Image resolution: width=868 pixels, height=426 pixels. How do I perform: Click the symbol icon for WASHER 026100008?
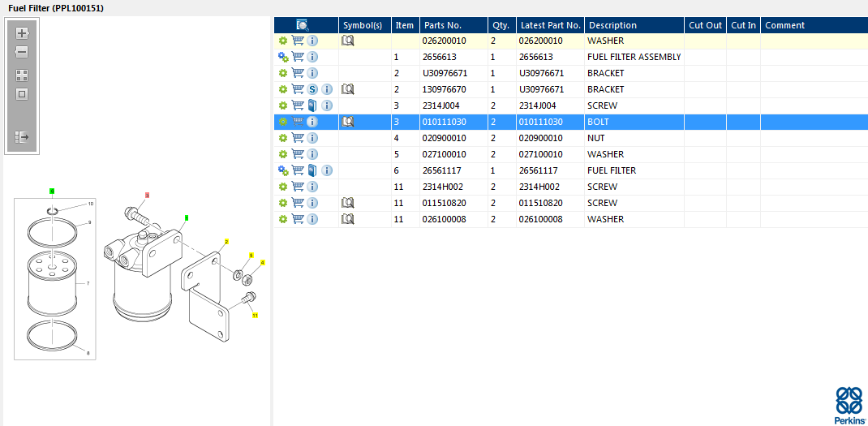(x=348, y=219)
